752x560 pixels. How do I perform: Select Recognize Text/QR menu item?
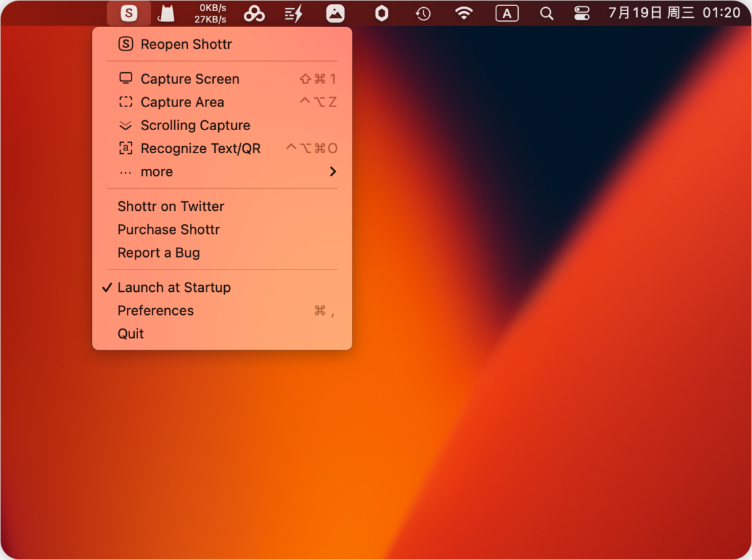pyautogui.click(x=222, y=149)
